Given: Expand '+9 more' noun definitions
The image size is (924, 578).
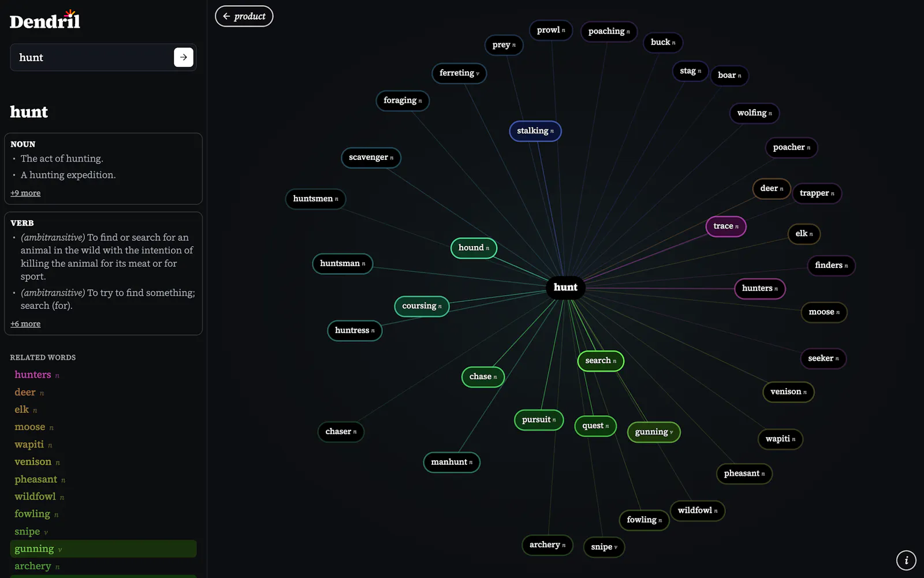Looking at the screenshot, I should [x=25, y=193].
